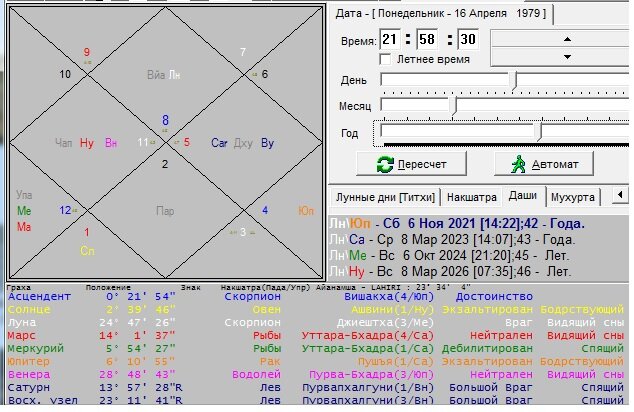Click the seconds field showing 30
This screenshot has width=634, height=412.
tap(468, 39)
